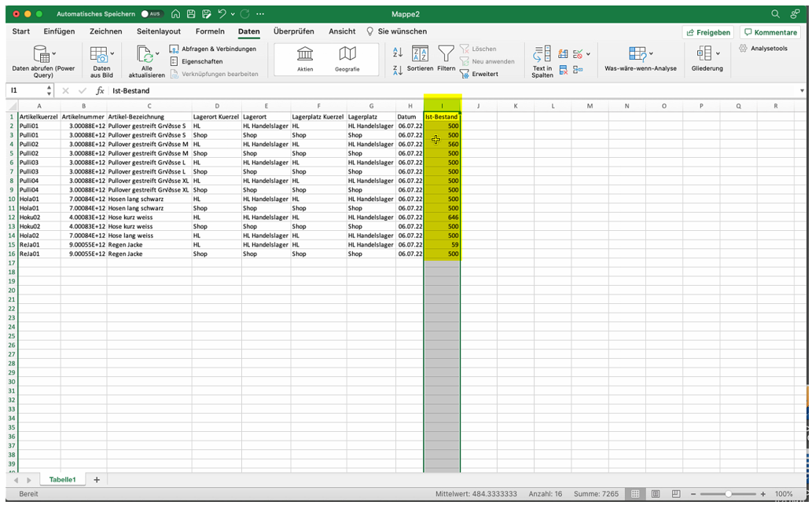
Task: Expand the Gliederung dropdown
Action: pyautogui.click(x=718, y=53)
